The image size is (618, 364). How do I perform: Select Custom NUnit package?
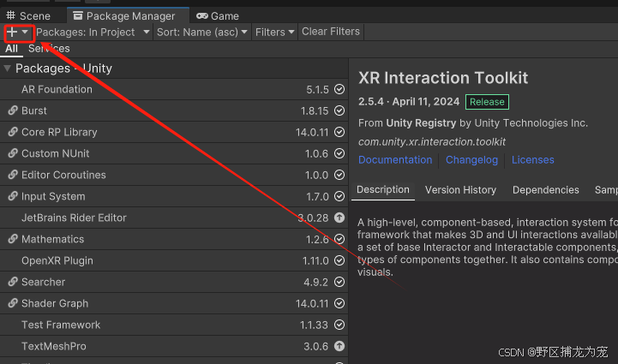tap(174, 153)
